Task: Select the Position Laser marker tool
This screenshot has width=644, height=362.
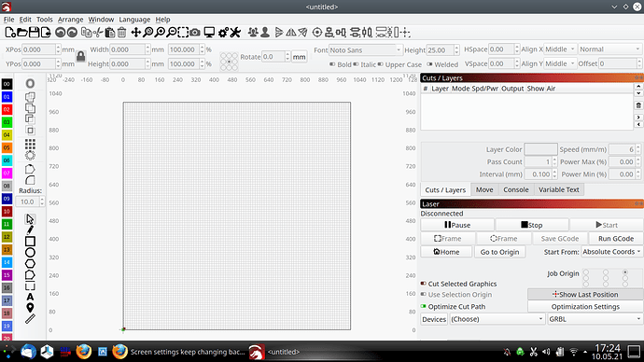Action: [30, 308]
